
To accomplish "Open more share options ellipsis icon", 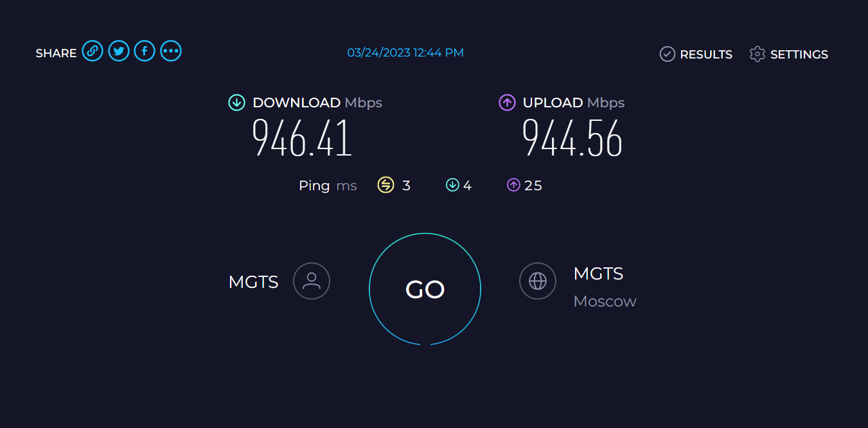I will pyautogui.click(x=171, y=51).
